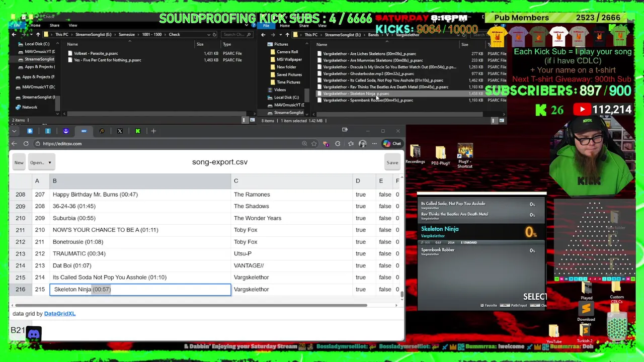The height and width of the screenshot is (362, 644).
Task: Select column B header in the grid
Action: (x=140, y=181)
